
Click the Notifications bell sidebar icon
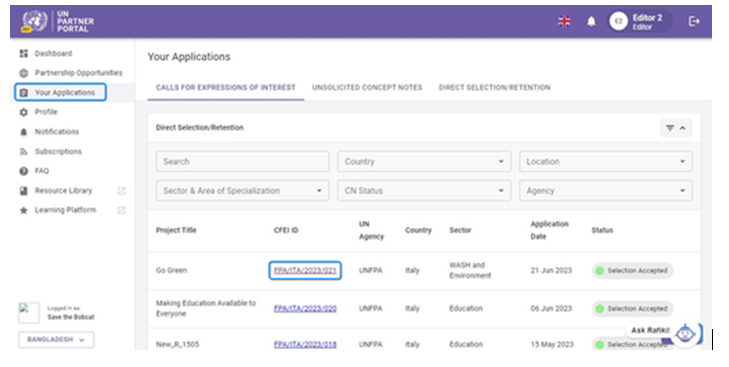[24, 132]
